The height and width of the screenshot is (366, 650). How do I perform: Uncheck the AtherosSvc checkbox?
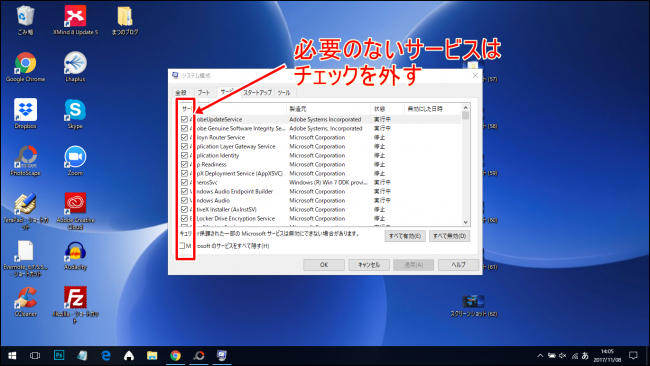click(x=184, y=182)
